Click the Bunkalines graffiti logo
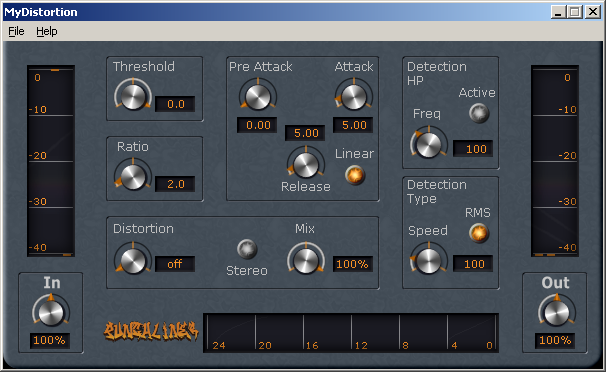 coord(151,331)
